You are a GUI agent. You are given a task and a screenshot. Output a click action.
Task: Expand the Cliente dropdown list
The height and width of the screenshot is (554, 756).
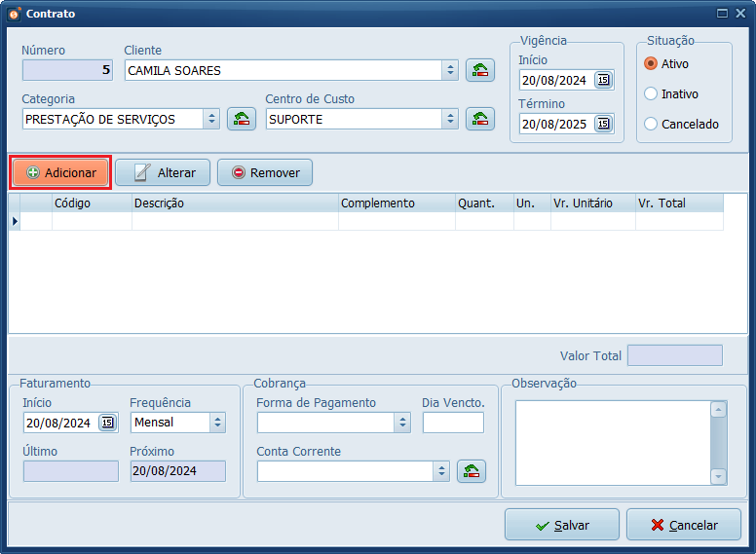point(450,70)
